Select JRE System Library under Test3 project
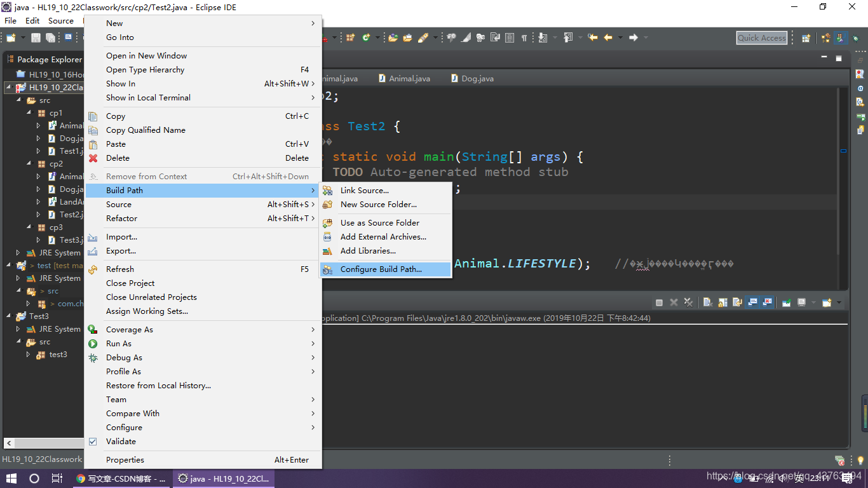Image resolution: width=868 pixels, height=488 pixels. [x=55, y=329]
